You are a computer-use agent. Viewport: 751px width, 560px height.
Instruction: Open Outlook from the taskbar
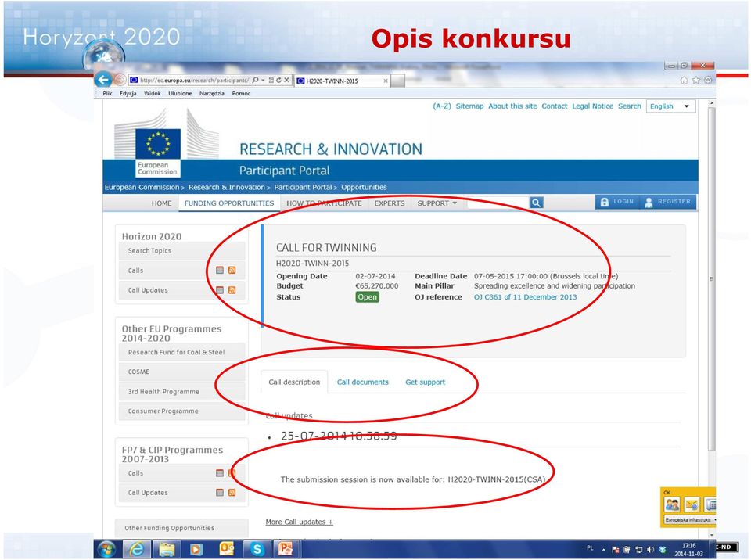click(x=226, y=549)
